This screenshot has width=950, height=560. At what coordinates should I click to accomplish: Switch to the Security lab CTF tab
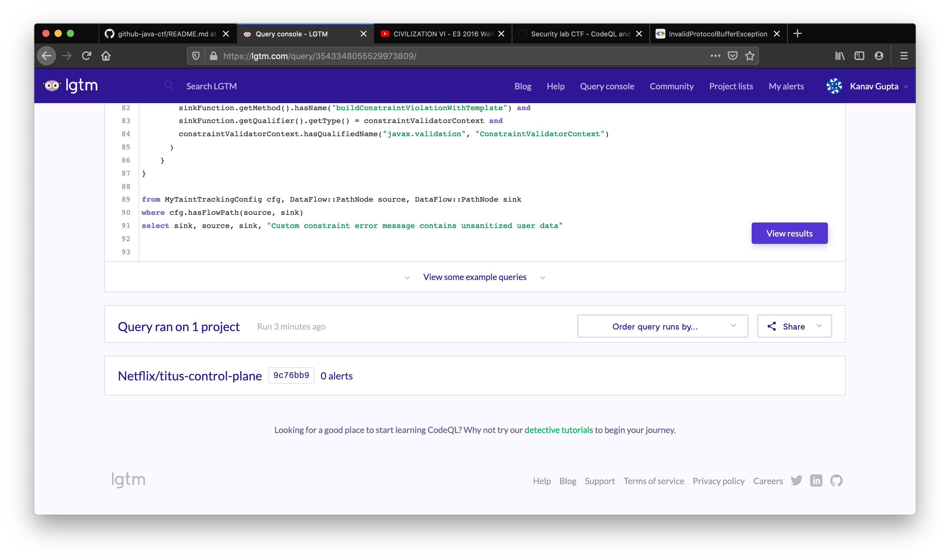point(580,34)
